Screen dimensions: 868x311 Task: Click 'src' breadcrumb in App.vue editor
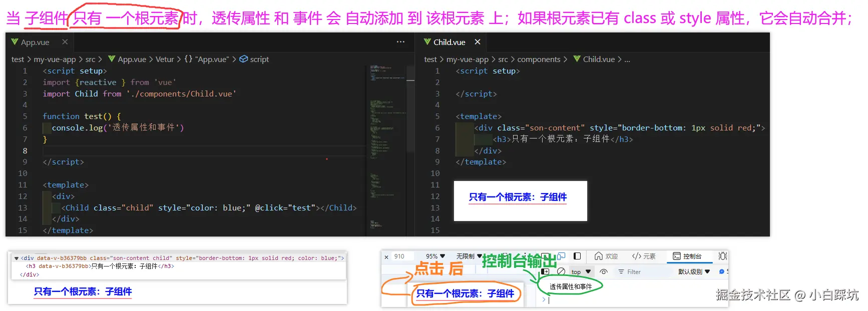(x=90, y=59)
